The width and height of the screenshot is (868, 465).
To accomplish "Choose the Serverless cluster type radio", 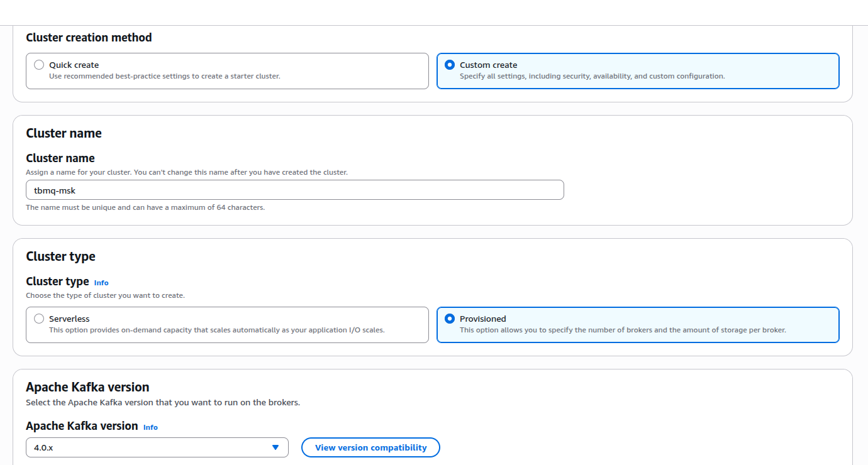I will tap(39, 319).
